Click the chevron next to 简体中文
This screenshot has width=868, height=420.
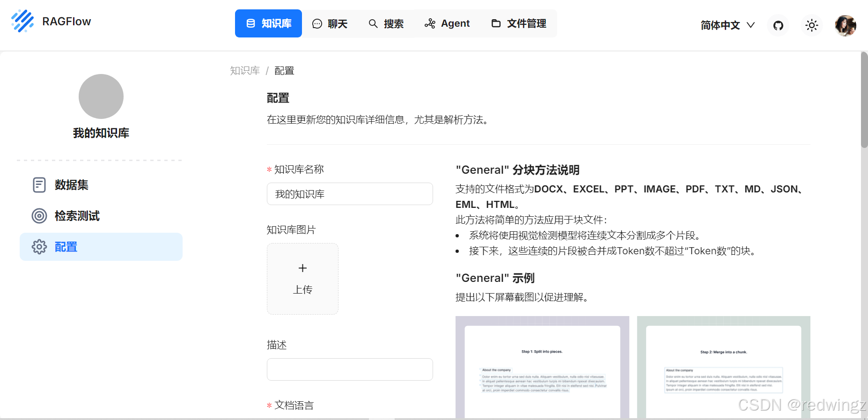tap(750, 25)
